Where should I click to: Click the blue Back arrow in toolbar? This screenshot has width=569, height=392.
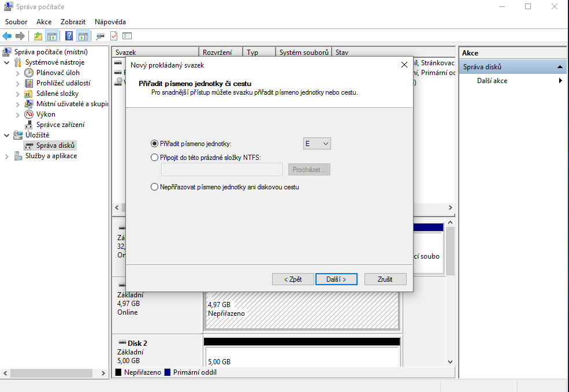[7, 36]
